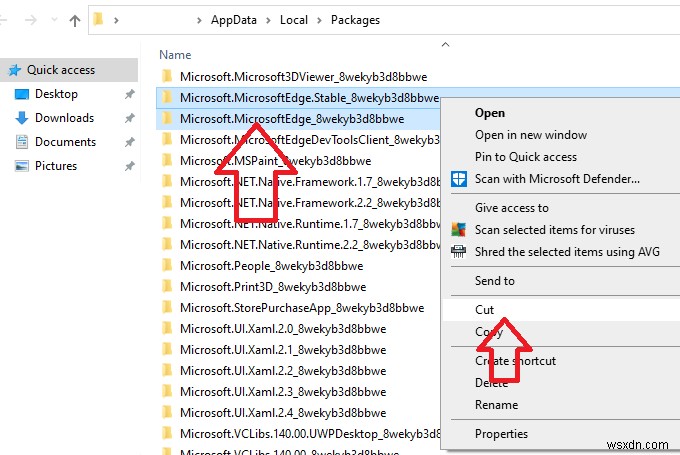Choose Scan selected items for viruses
Image resolution: width=680 pixels, height=455 pixels.
pyautogui.click(x=555, y=229)
